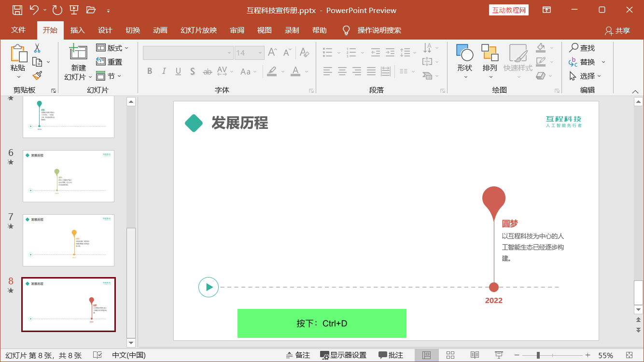Screen dimensions: 644x362
Task: Click the Arrange (排列) button
Action: [x=490, y=61]
